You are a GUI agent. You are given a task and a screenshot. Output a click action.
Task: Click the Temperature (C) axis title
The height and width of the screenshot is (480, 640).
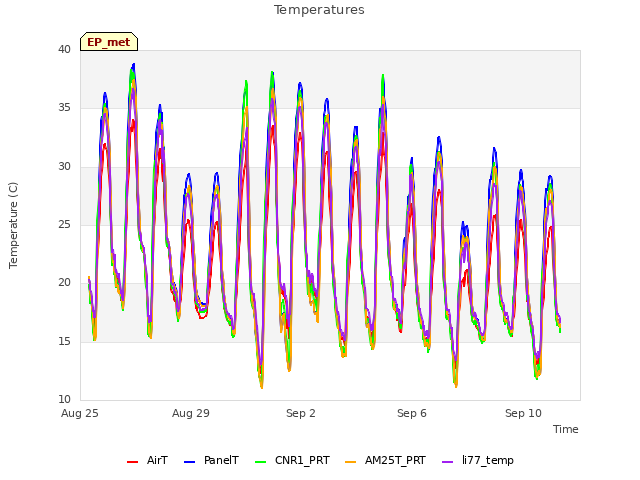[13, 225]
